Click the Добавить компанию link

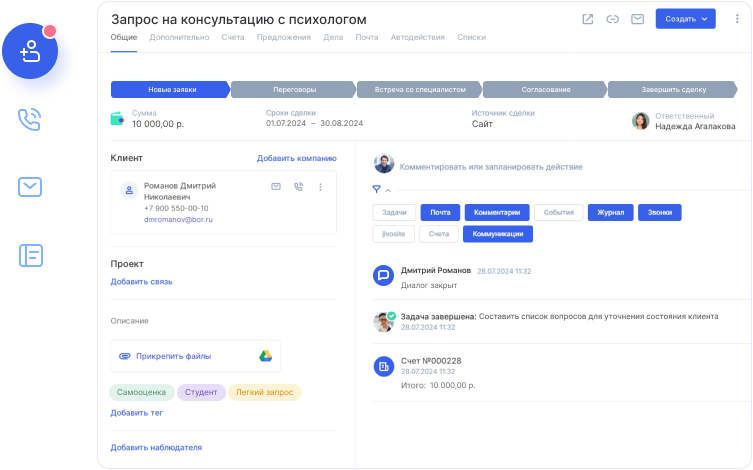point(296,158)
